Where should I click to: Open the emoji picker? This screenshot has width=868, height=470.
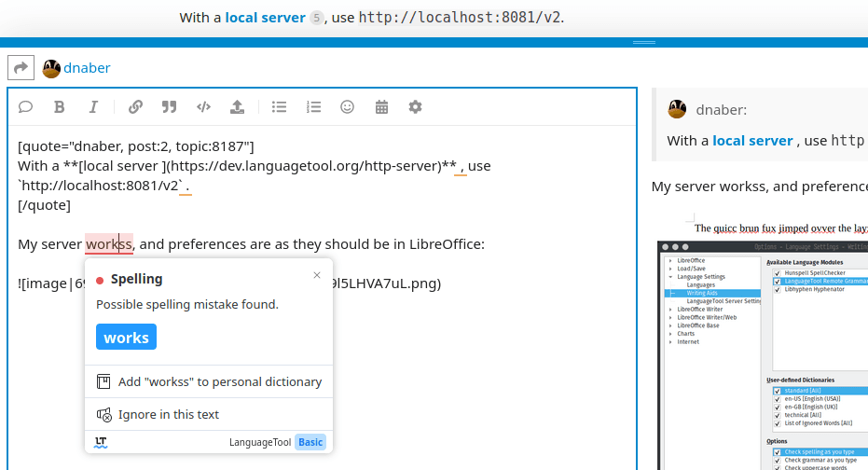click(x=347, y=107)
